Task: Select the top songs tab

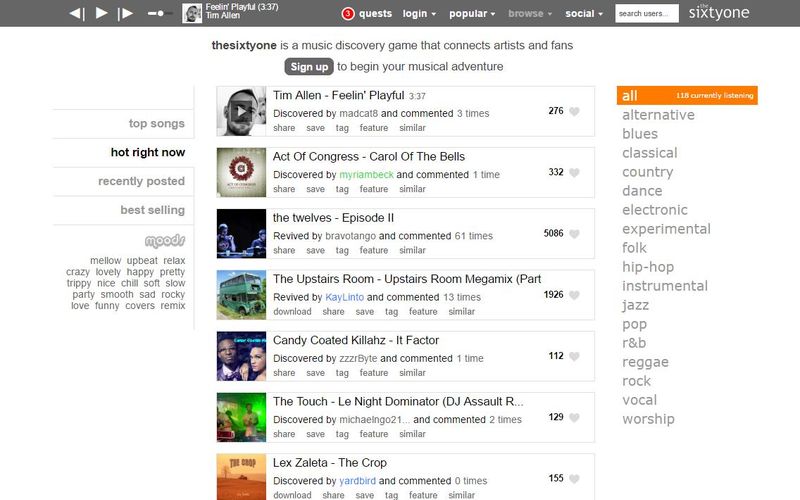Action: pyautogui.click(x=157, y=123)
